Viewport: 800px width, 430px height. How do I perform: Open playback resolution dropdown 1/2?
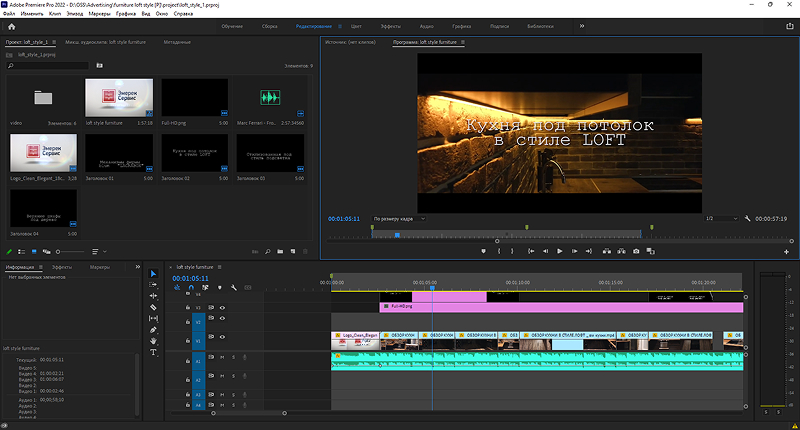tap(721, 218)
